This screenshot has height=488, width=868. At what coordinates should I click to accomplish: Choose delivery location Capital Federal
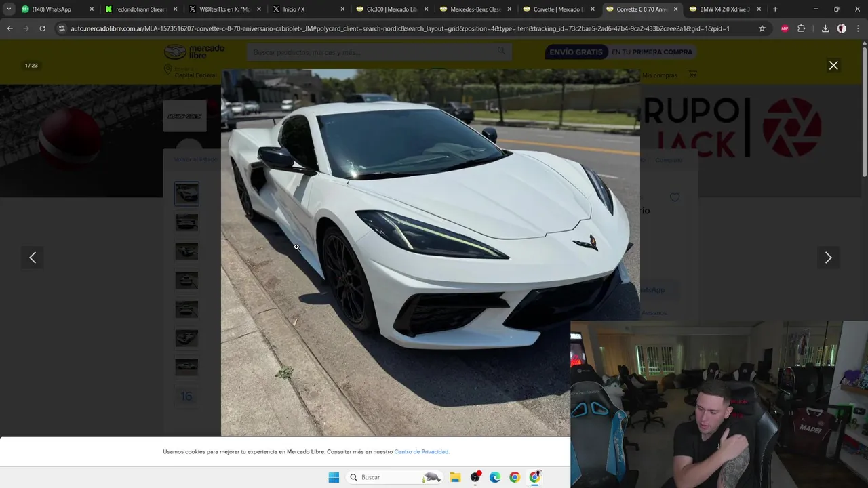(190, 71)
